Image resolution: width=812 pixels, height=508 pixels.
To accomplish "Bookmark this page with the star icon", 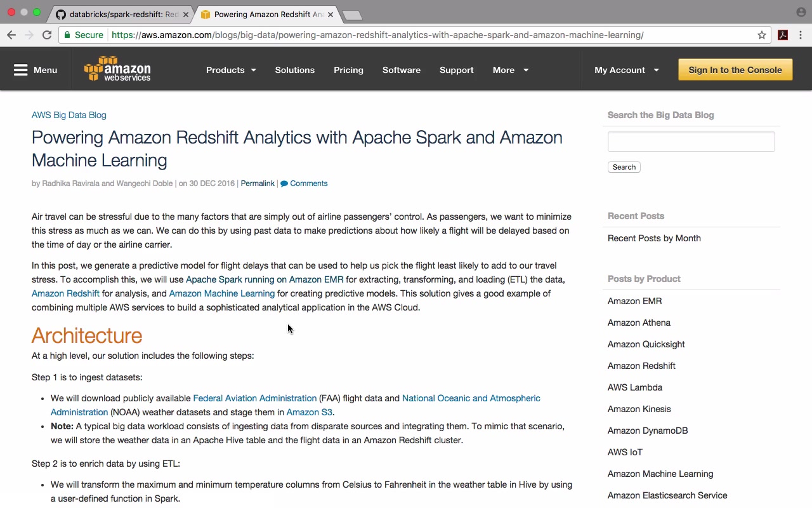I will [762, 35].
